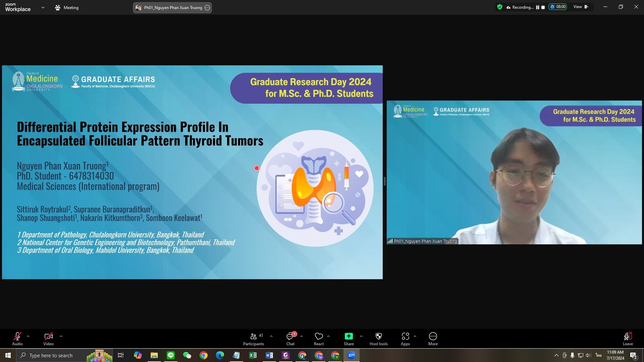Pause the meeting recording
This screenshot has height=362, width=644.
click(538, 7)
